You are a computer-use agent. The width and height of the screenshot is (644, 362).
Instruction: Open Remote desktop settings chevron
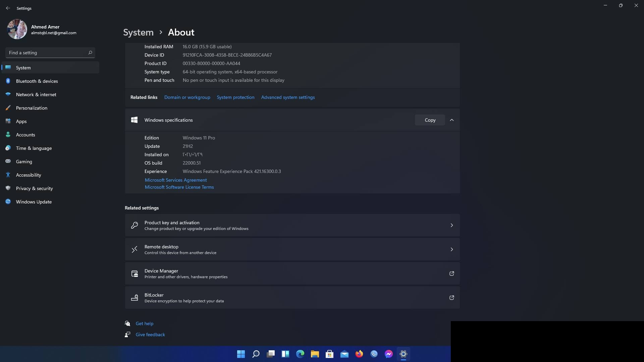[x=451, y=249]
